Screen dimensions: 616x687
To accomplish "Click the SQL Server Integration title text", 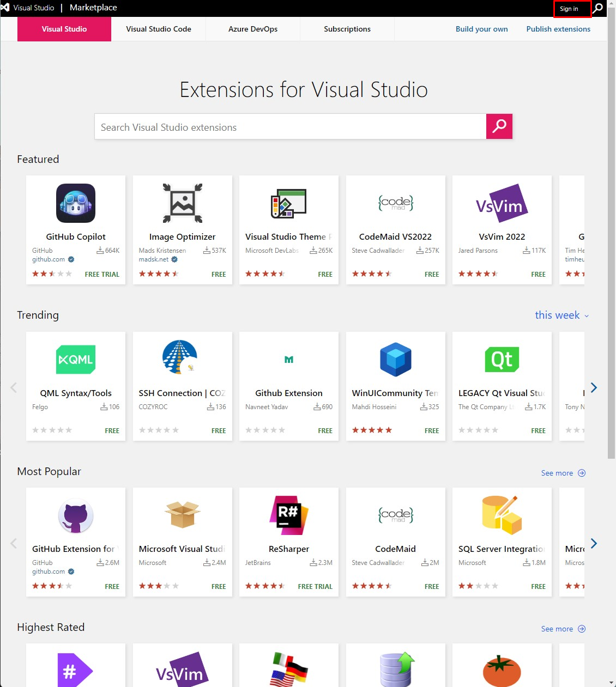I will [x=502, y=549].
